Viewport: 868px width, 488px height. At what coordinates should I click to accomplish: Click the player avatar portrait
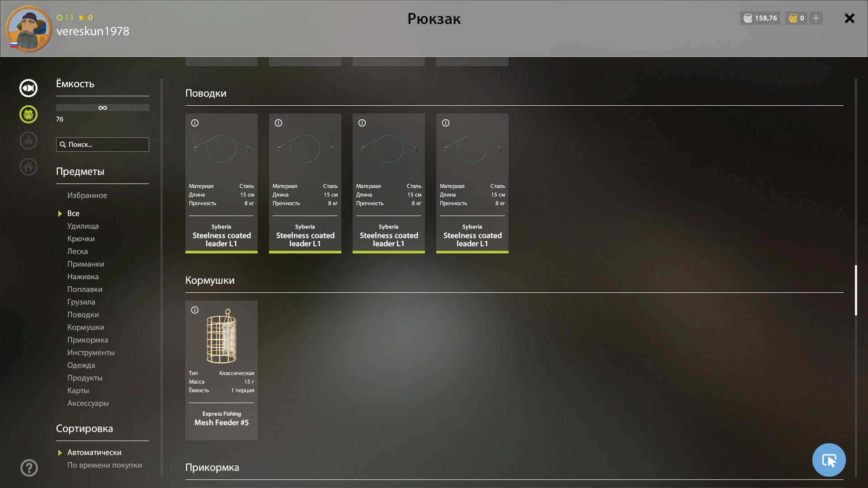coord(28,29)
